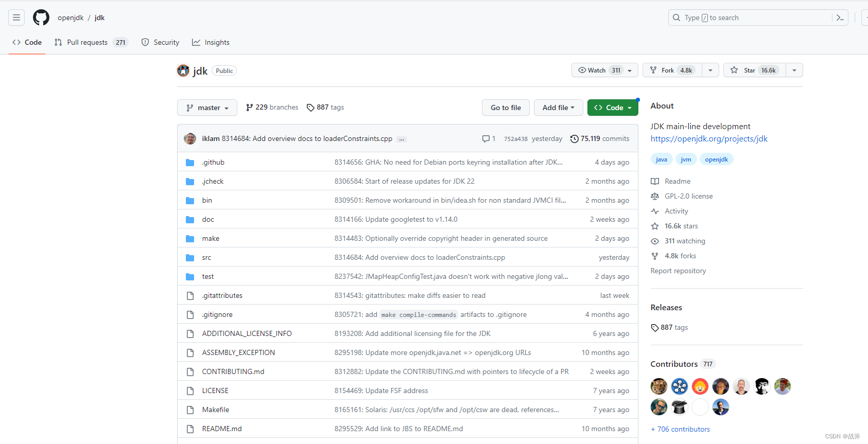Switch to the Insights tab
This screenshot has width=868, height=444.
211,42
